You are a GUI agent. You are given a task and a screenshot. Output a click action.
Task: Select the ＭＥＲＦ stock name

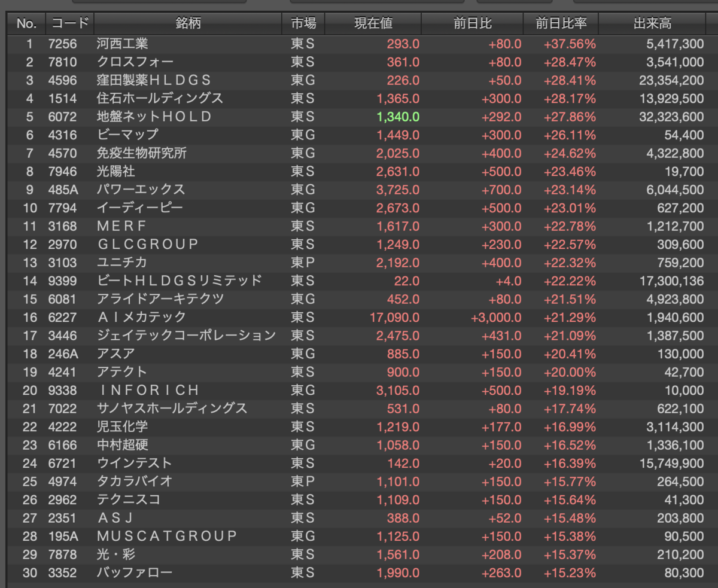[121, 226]
